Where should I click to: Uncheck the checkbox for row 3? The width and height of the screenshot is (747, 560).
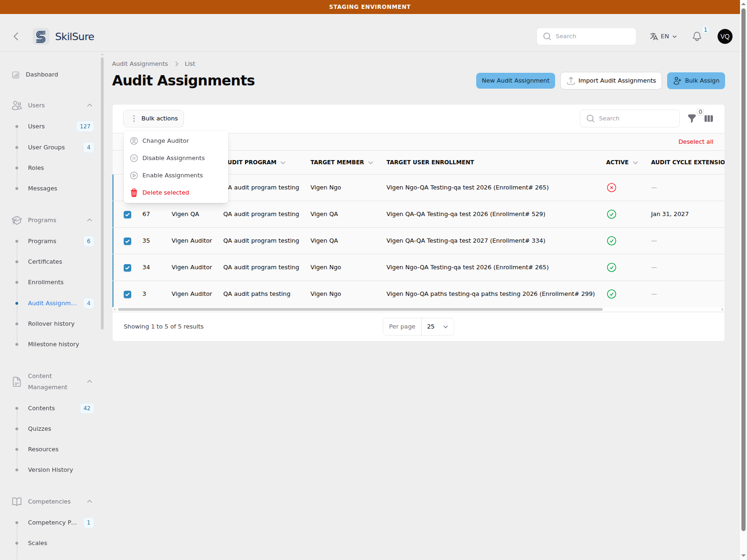tap(127, 294)
